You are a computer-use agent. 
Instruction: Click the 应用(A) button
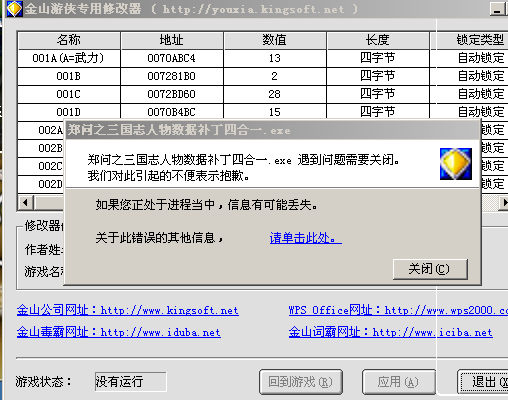[x=399, y=382]
